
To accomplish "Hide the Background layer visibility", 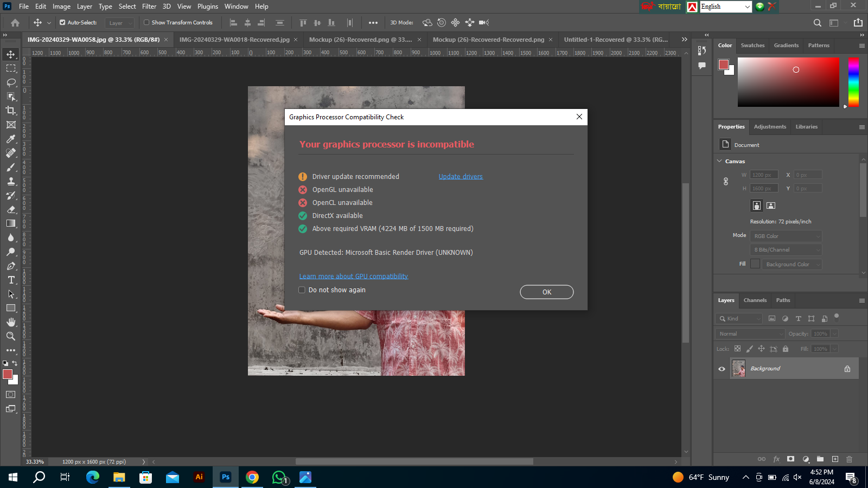I will point(722,368).
